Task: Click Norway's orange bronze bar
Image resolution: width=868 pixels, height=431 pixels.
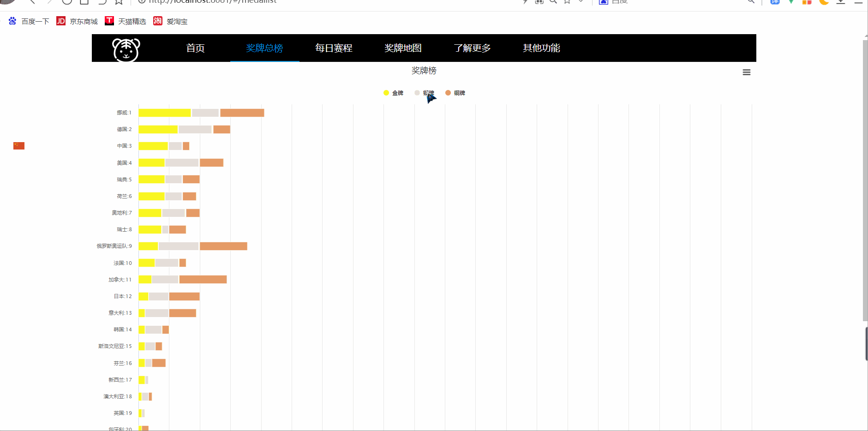Action: click(242, 113)
